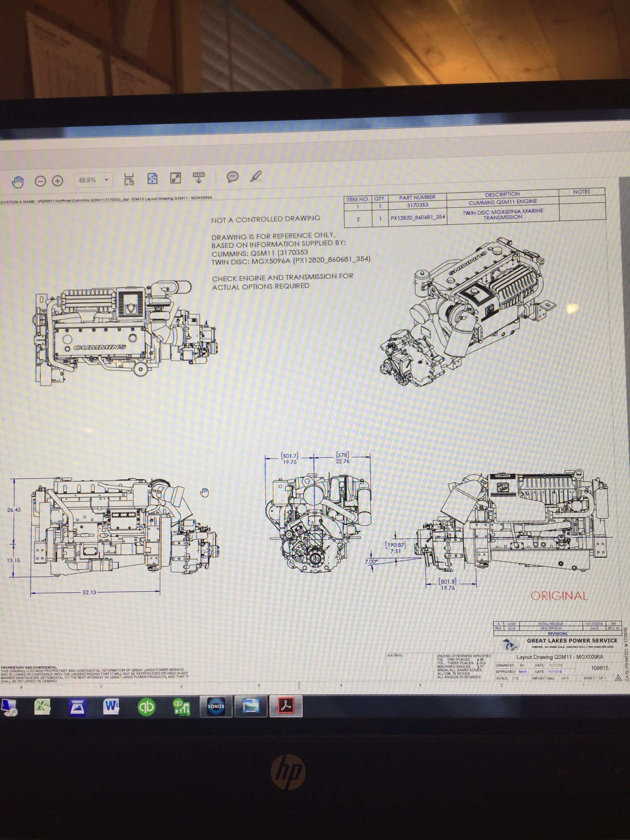Open Remote Desktop from taskbar
The image size is (630, 840).
8,708
